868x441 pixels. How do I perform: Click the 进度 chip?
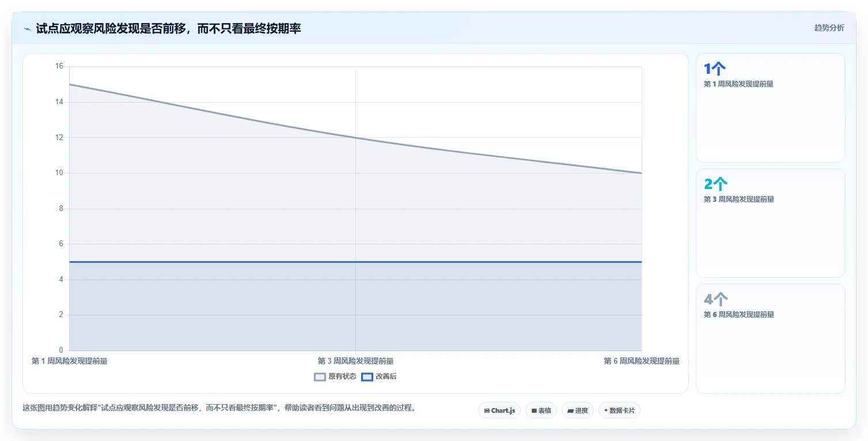(578, 410)
